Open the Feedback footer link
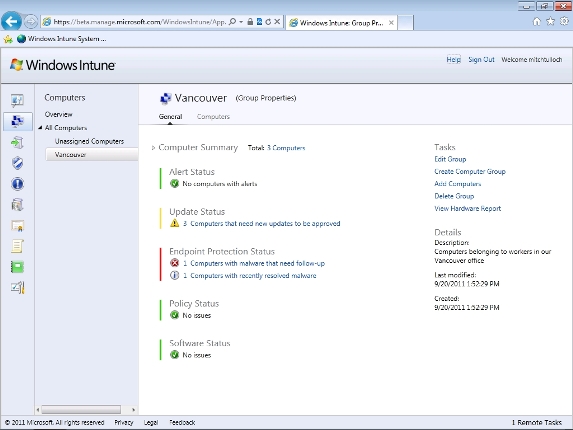The image size is (573, 430). 182,422
